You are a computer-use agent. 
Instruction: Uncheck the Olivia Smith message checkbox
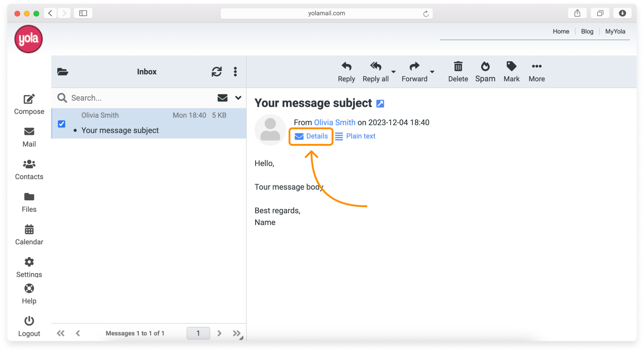pos(61,124)
